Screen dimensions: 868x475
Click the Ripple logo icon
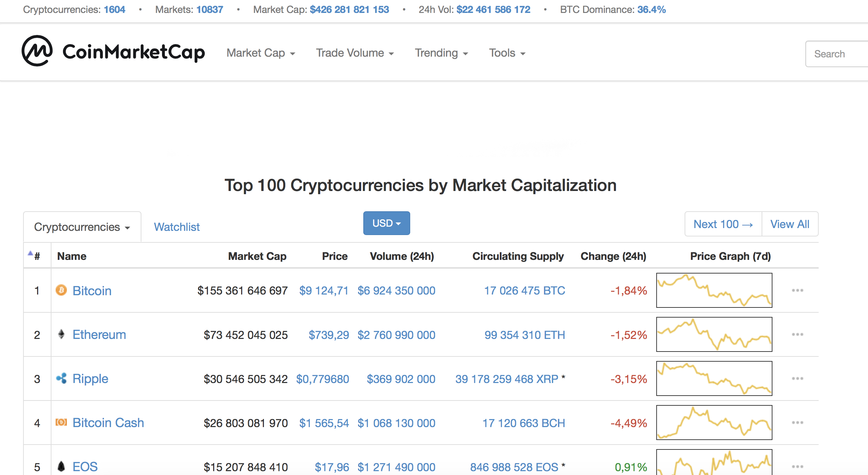tap(61, 378)
